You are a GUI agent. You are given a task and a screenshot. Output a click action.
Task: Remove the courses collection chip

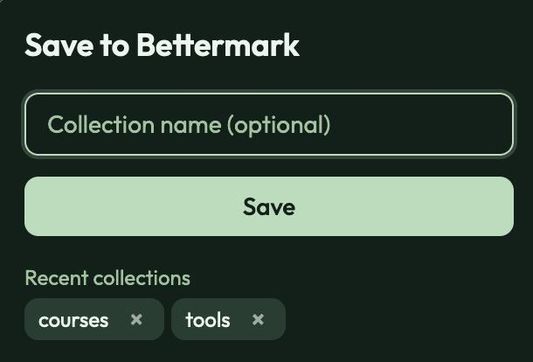point(136,320)
